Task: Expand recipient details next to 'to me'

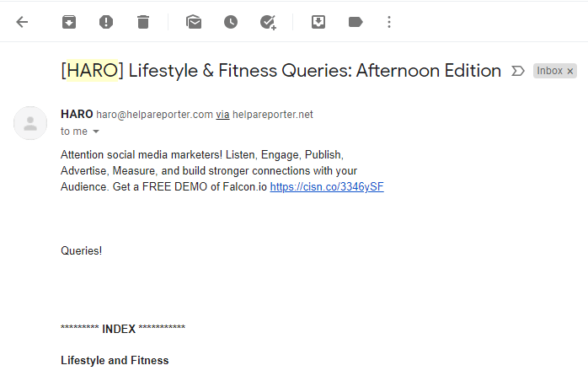Action: pyautogui.click(x=96, y=132)
